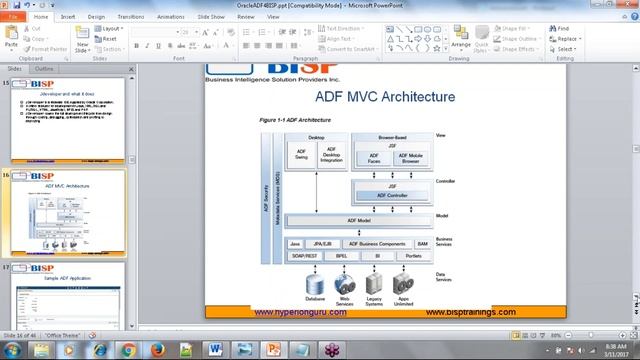640x360 pixels.
Task: Align text left
Action: click(x=246, y=46)
